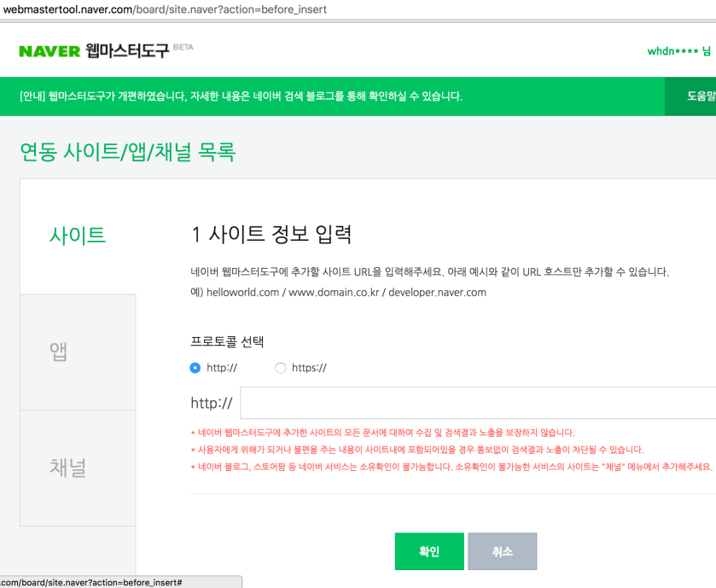Image resolution: width=716 pixels, height=588 pixels.
Task: Select the http:// protocol radio button
Action: (x=196, y=368)
